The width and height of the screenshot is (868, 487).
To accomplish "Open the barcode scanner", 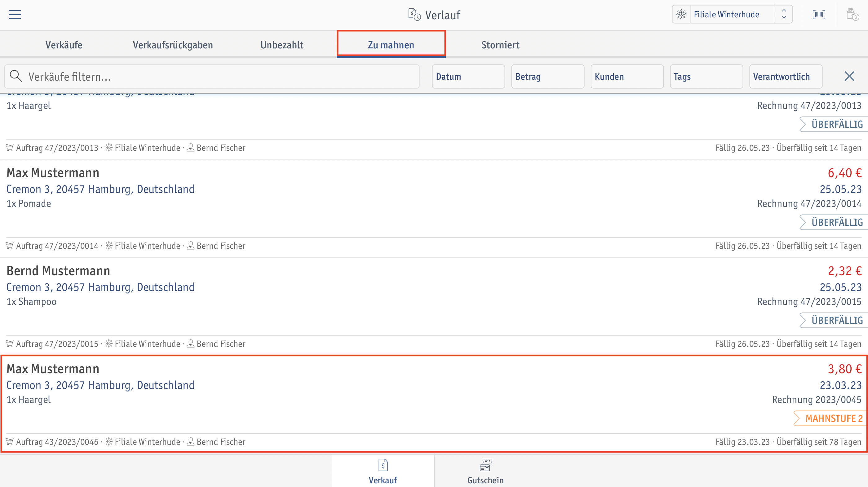I will coord(819,15).
